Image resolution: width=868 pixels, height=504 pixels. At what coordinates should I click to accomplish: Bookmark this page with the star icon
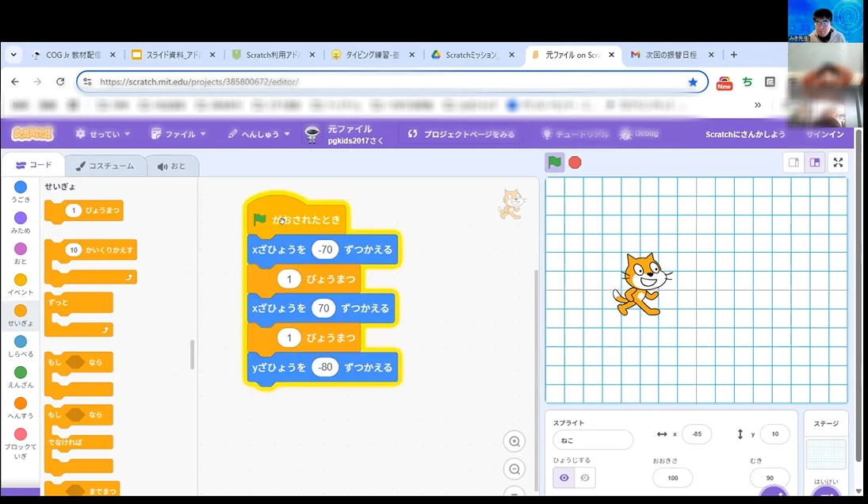point(693,82)
